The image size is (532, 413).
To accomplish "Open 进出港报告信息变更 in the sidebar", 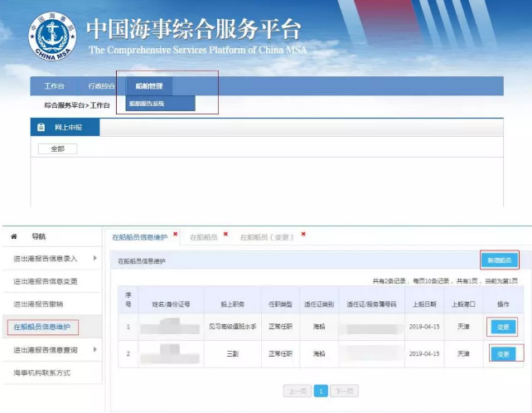I will click(46, 281).
